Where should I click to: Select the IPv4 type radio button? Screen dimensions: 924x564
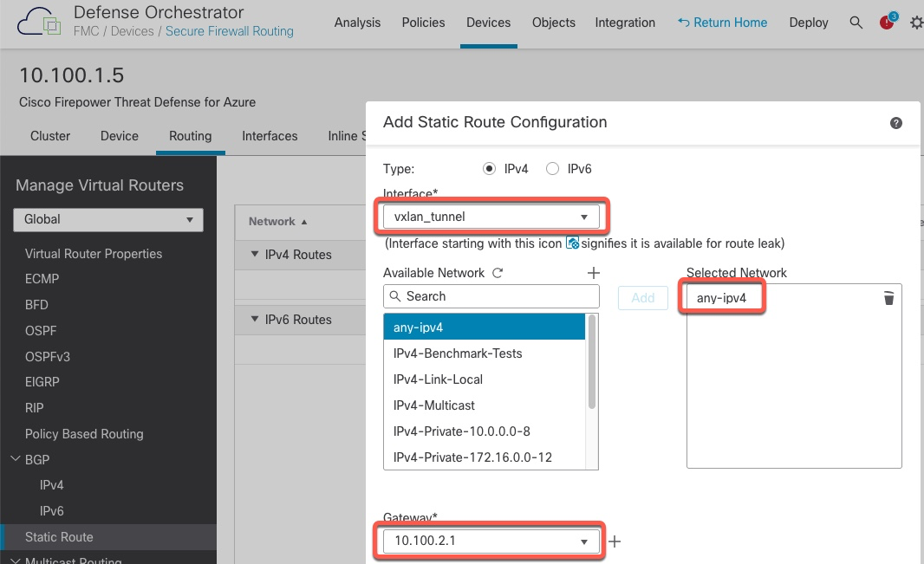pos(489,169)
